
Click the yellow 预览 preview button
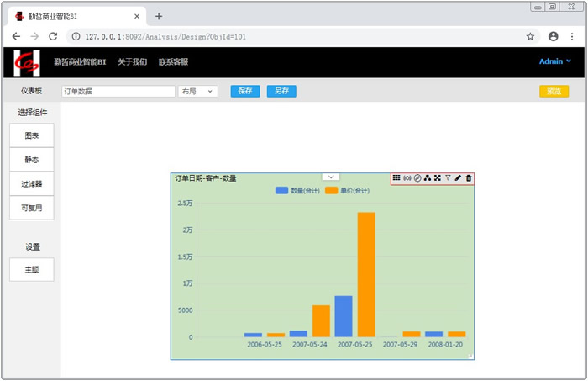(x=554, y=91)
